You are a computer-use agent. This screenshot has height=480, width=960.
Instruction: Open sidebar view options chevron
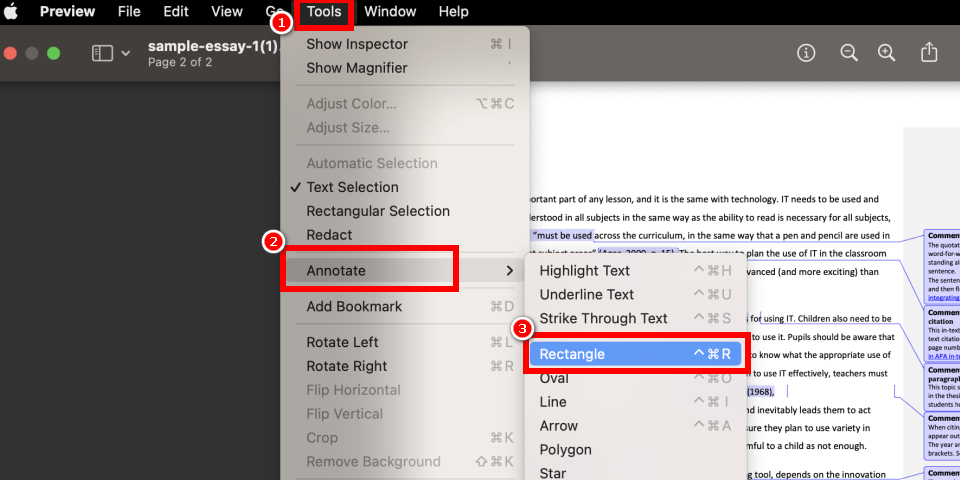(125, 53)
